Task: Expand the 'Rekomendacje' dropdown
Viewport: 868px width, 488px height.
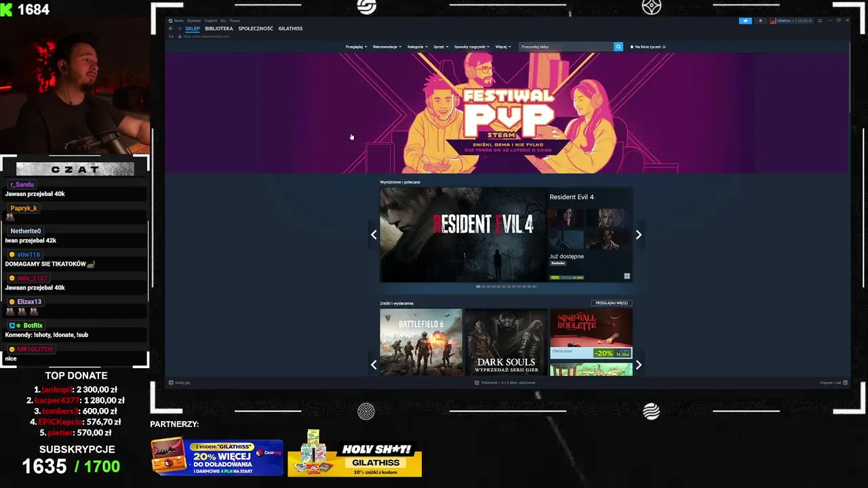Action: 387,47
